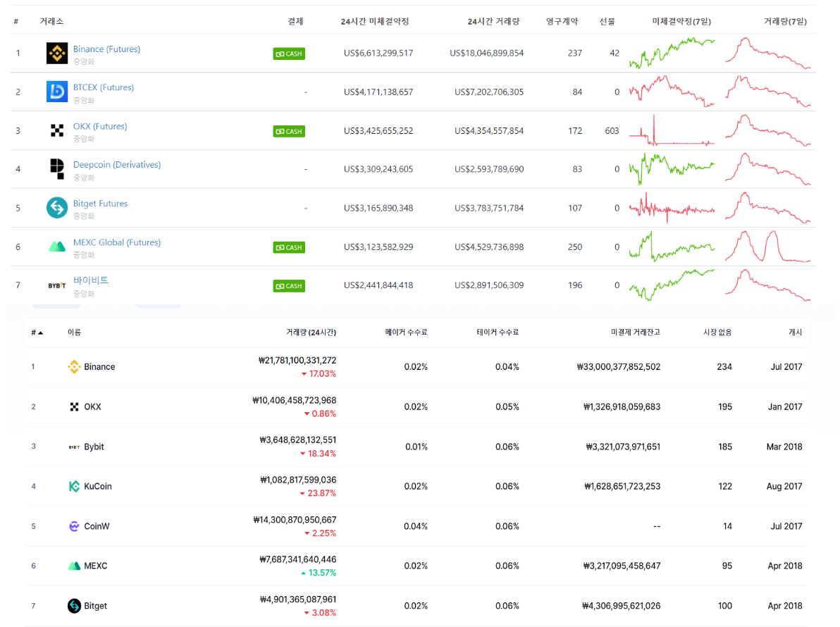Click the Deepcoin (Derivatives) logo icon
This screenshot has width=840, height=627.
[x=57, y=168]
